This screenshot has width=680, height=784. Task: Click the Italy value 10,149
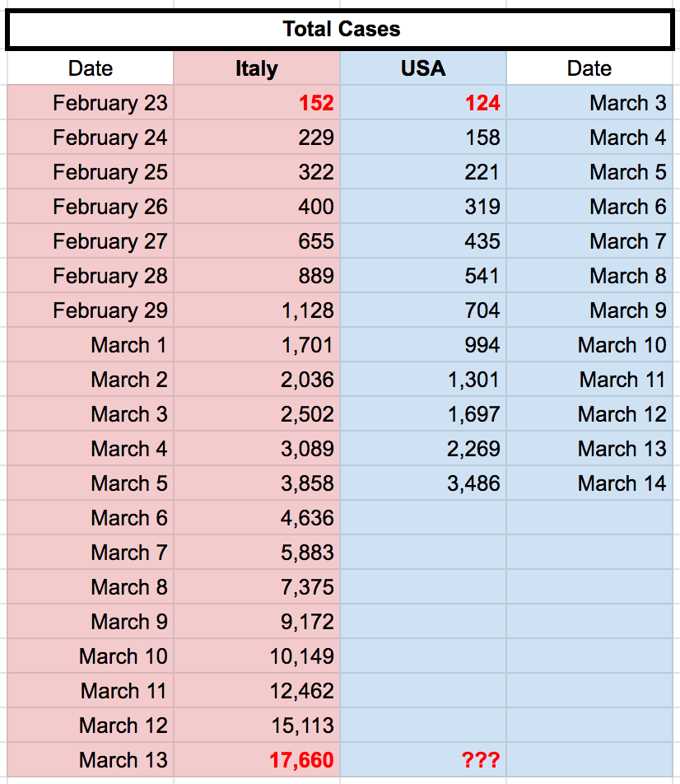pyautogui.click(x=257, y=656)
